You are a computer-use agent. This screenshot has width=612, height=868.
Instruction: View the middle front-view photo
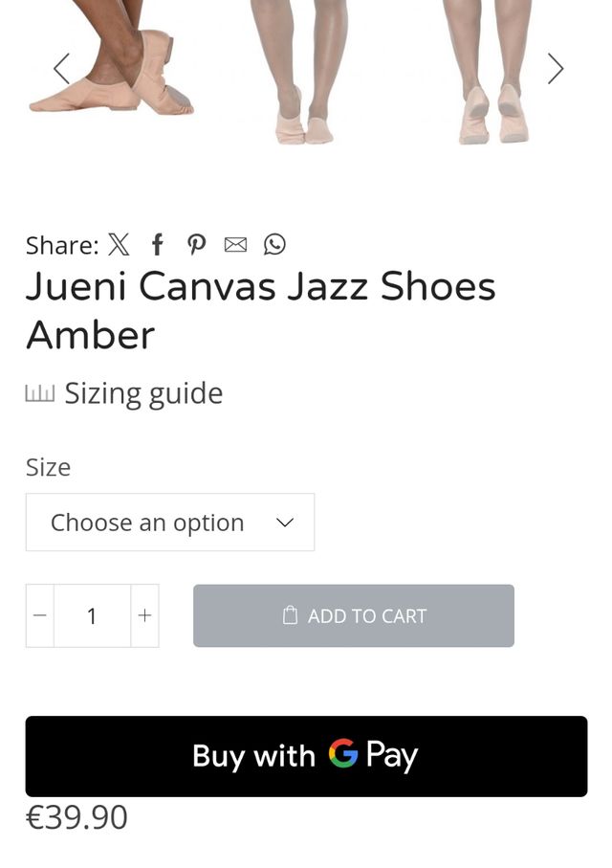point(301,72)
